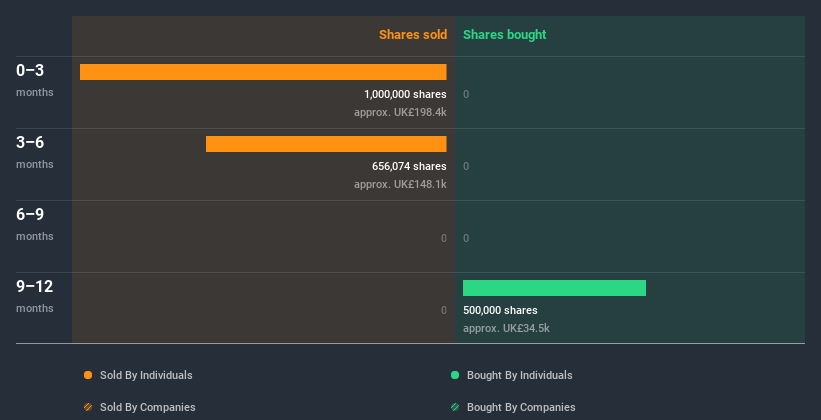Click the approx. UK£198.4k value

point(400,112)
